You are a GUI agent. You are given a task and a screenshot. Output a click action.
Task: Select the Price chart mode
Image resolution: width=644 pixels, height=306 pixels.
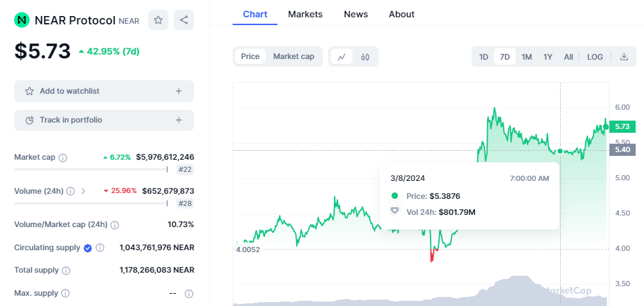coord(250,56)
